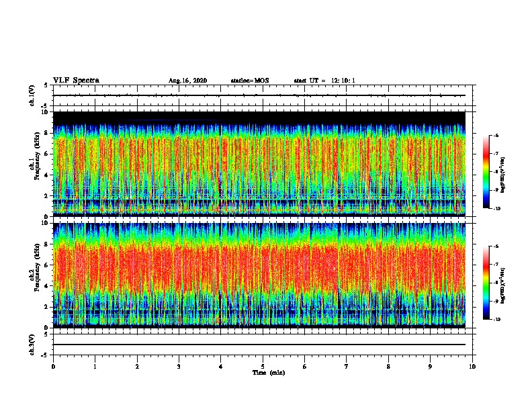Viewport: 532px width, 411px height.
Task: Click the ch.1 color scale bar
Action: click(486, 172)
